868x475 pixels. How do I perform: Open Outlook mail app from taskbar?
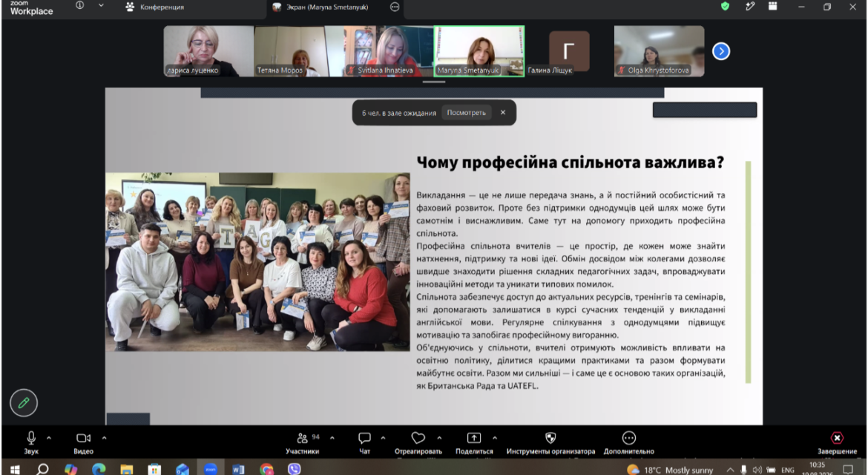coord(183,470)
